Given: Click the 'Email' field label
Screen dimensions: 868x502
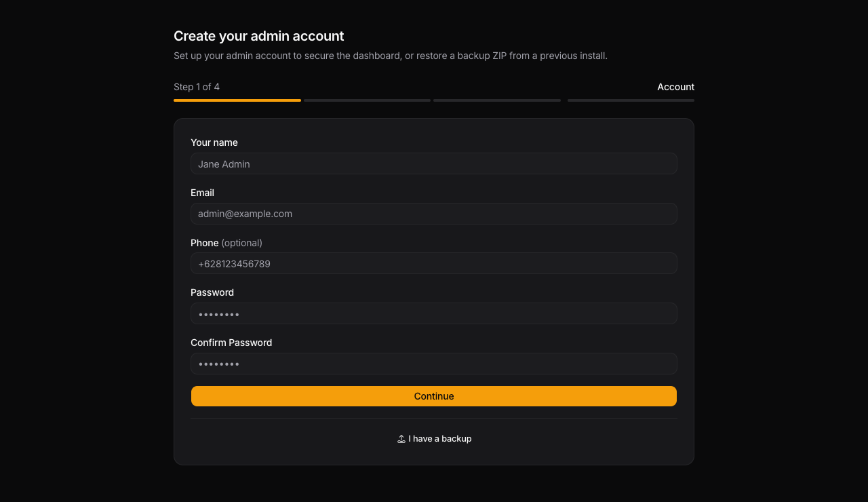Looking at the screenshot, I should click(202, 193).
